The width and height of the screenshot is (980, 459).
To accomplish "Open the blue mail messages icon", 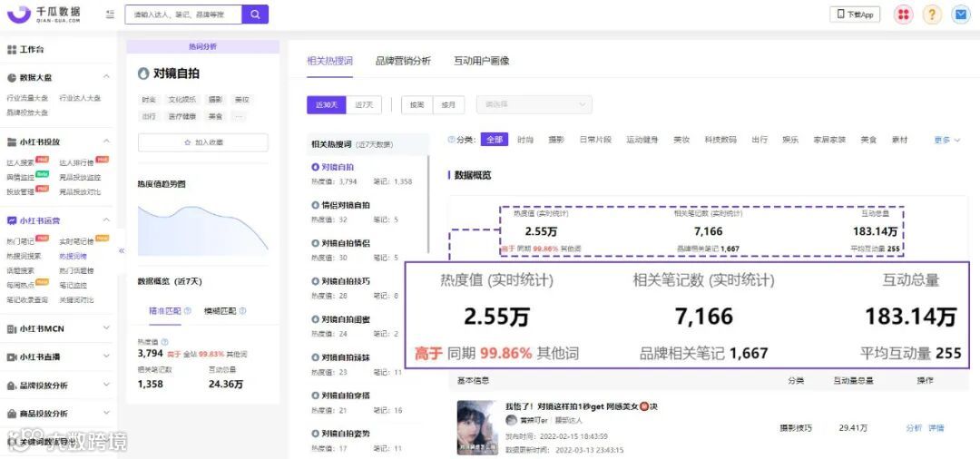I will (961, 15).
